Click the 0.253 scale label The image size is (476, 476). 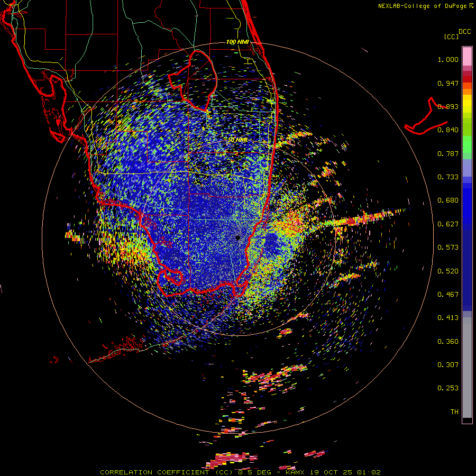point(448,388)
